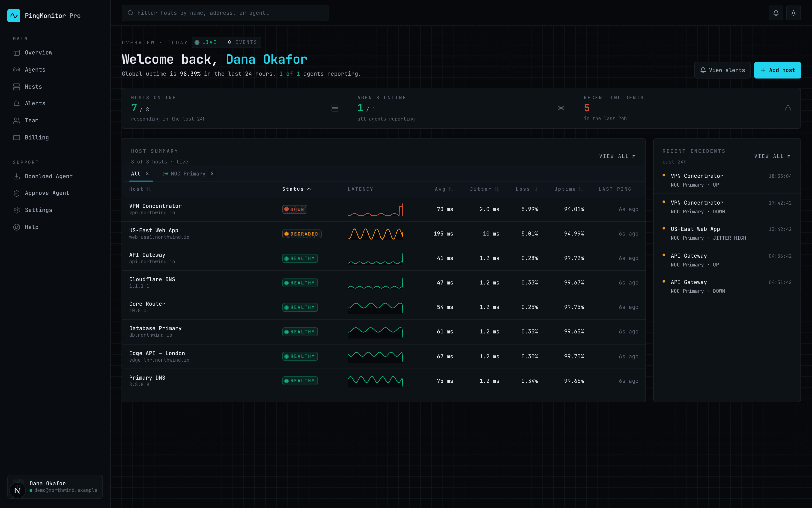
Task: Click the Recent Incidents warning triangle icon
Action: [788, 108]
